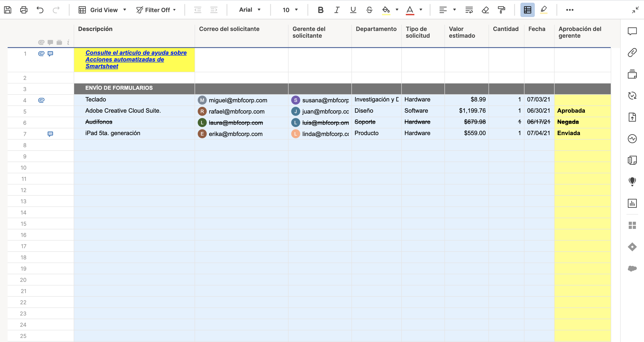This screenshot has height=342, width=644.
Task: Open Activity log icon in right sidebar
Action: (632, 138)
